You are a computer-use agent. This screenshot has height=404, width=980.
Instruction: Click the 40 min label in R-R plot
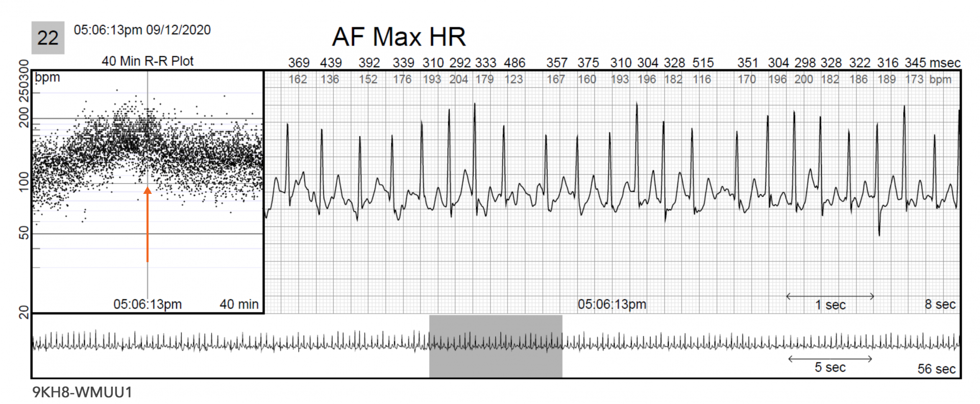[x=239, y=305]
